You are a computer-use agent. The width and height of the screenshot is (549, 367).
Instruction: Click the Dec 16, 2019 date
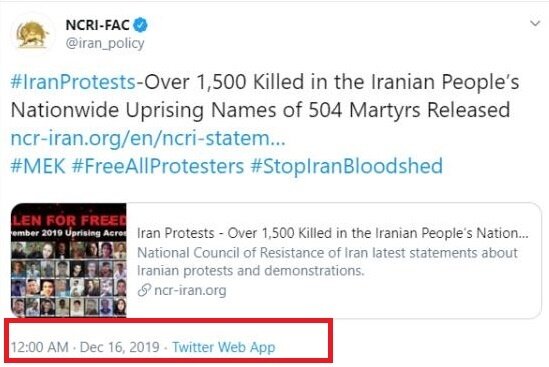(119, 347)
